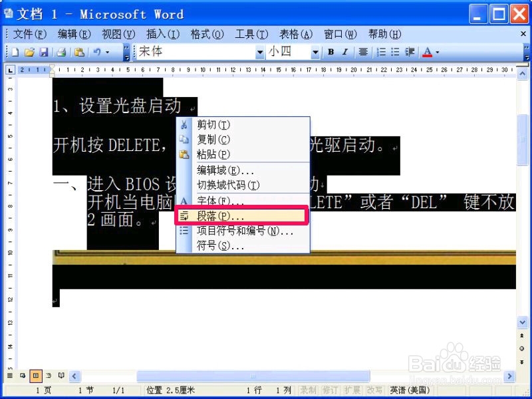Toggle italic formatting
Viewport: 532px width, 399px height.
(x=345, y=52)
